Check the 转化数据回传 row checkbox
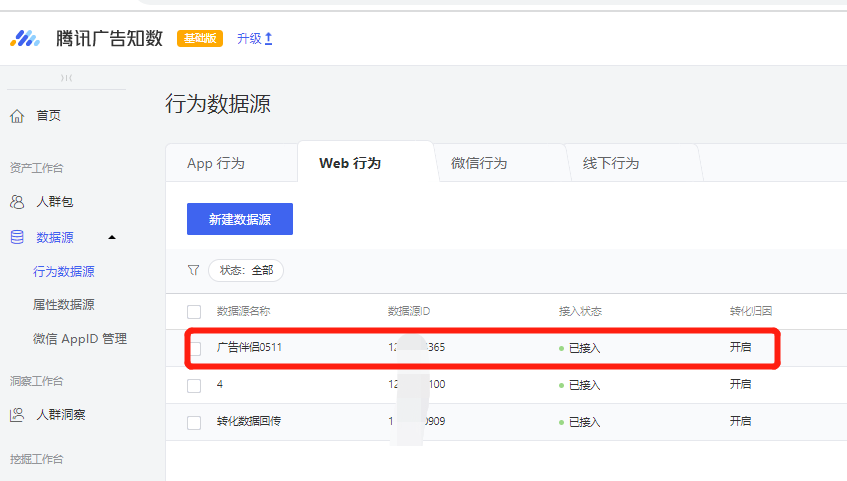 [194, 422]
